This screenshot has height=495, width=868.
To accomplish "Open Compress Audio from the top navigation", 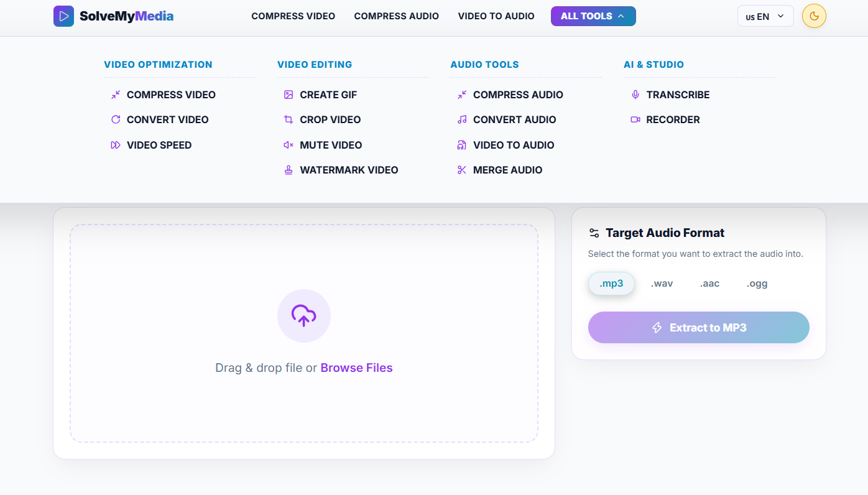I will [x=397, y=16].
